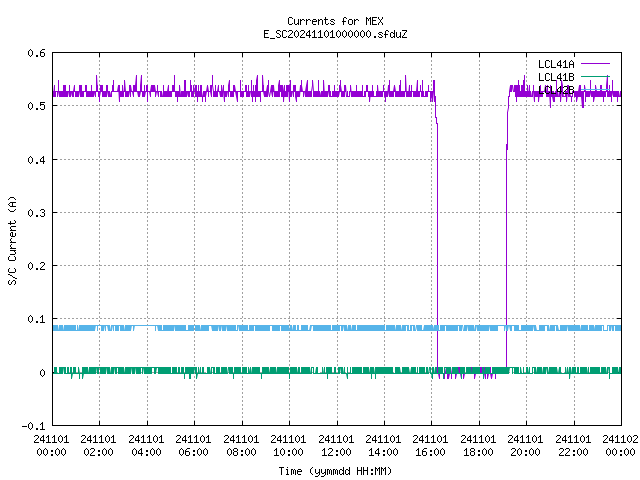Click the green LCL41B legend line sample
Viewport: 640px width, 480px height.
pos(595,76)
